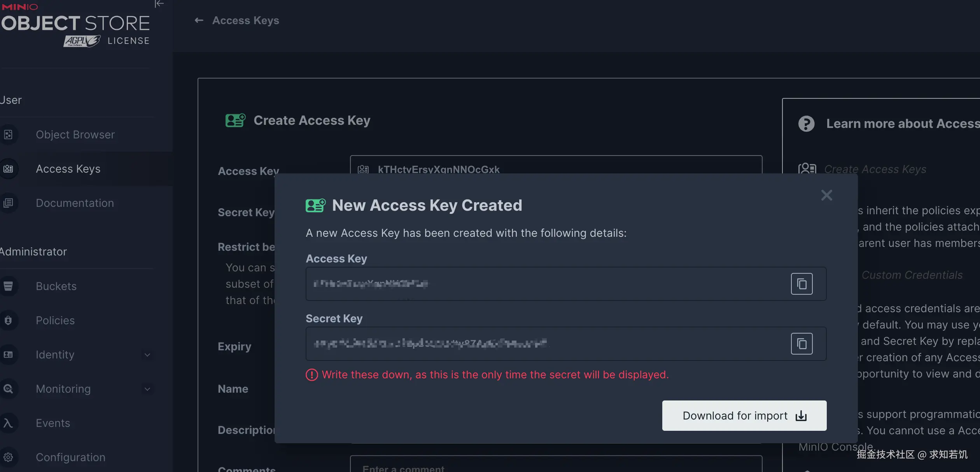This screenshot has height=472, width=980.
Task: Open the Documentation sidebar item
Action: pos(75,203)
